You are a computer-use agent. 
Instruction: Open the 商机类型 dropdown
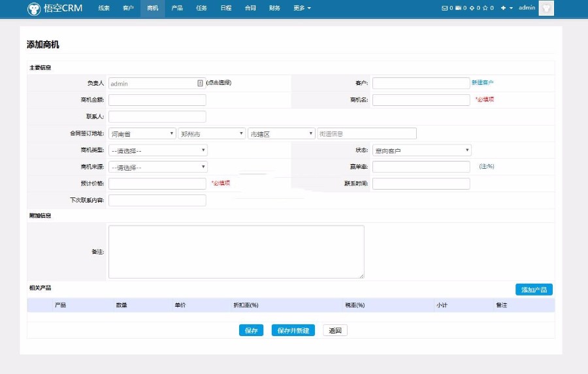pyautogui.click(x=158, y=150)
